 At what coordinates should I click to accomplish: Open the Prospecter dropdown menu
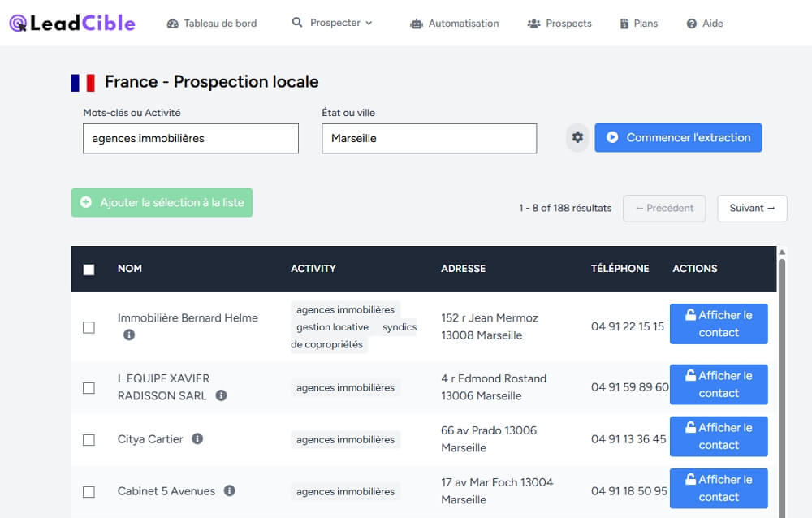(x=334, y=24)
